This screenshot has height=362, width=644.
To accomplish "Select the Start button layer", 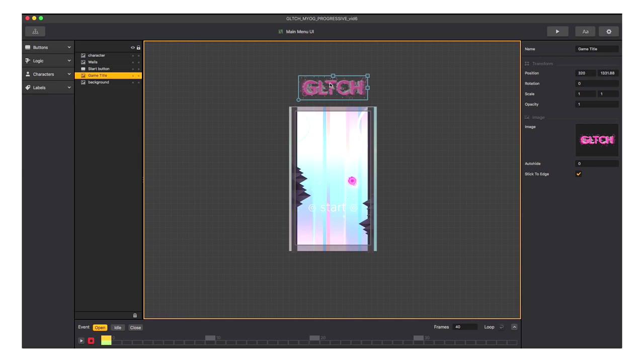I will [x=99, y=69].
